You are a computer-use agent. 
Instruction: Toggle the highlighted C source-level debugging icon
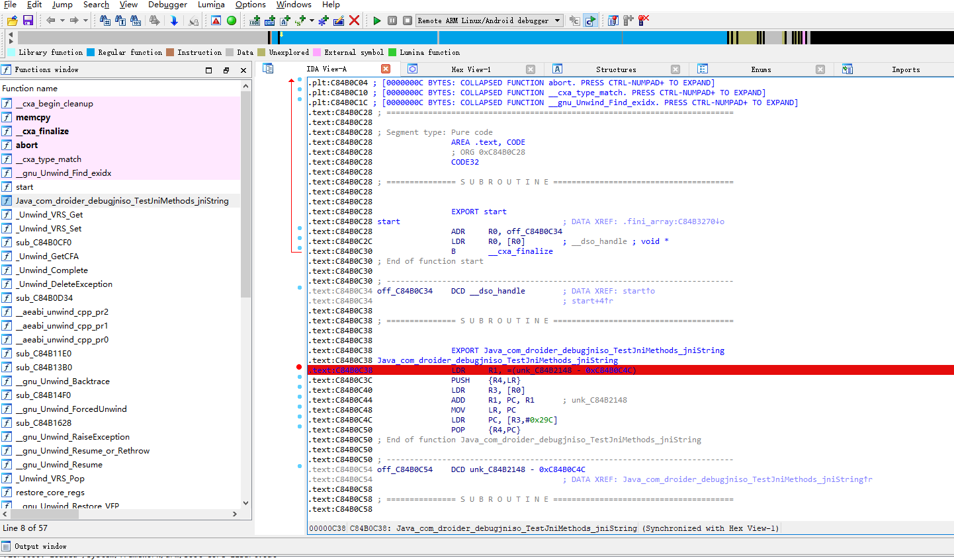point(590,20)
